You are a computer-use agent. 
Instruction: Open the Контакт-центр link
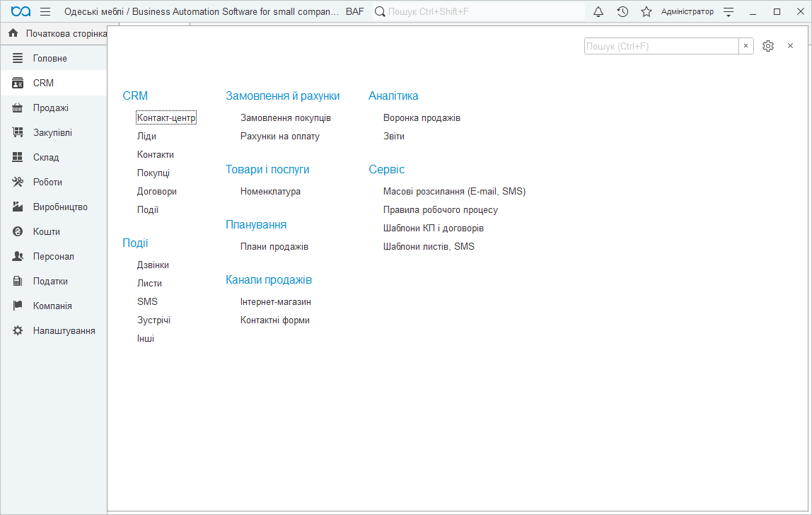coord(166,118)
